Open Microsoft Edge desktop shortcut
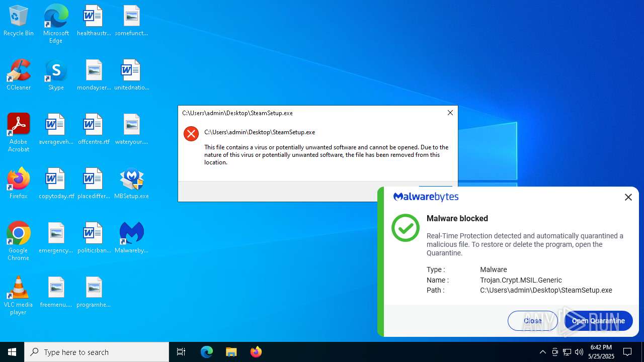The width and height of the screenshot is (644, 362). 56,24
